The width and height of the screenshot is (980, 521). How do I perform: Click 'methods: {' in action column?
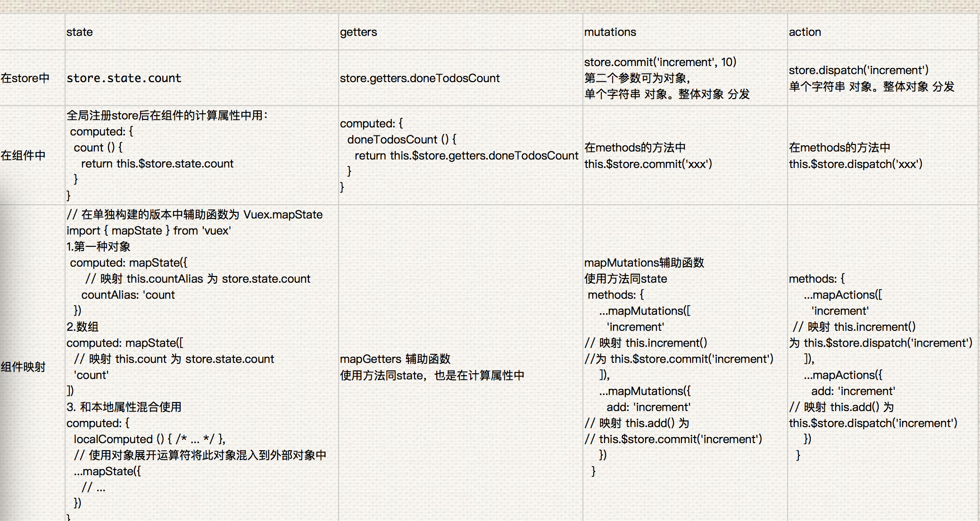817,279
